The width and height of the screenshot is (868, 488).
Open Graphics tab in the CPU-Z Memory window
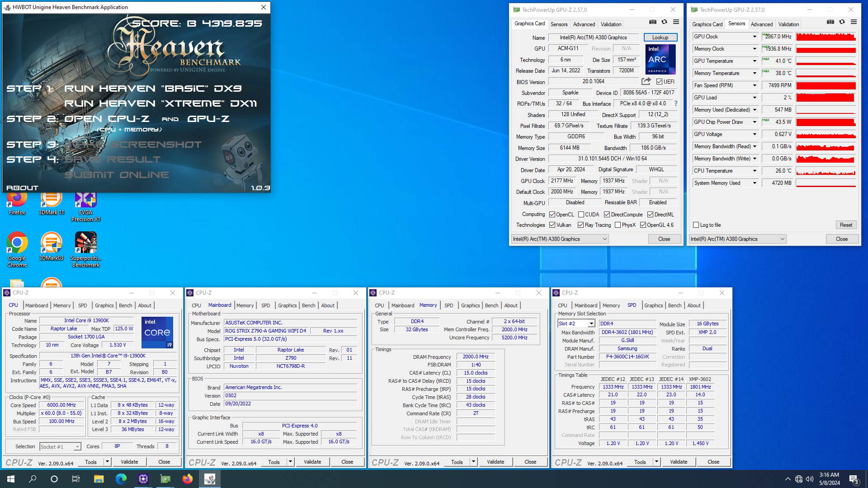pyautogui.click(x=470, y=305)
